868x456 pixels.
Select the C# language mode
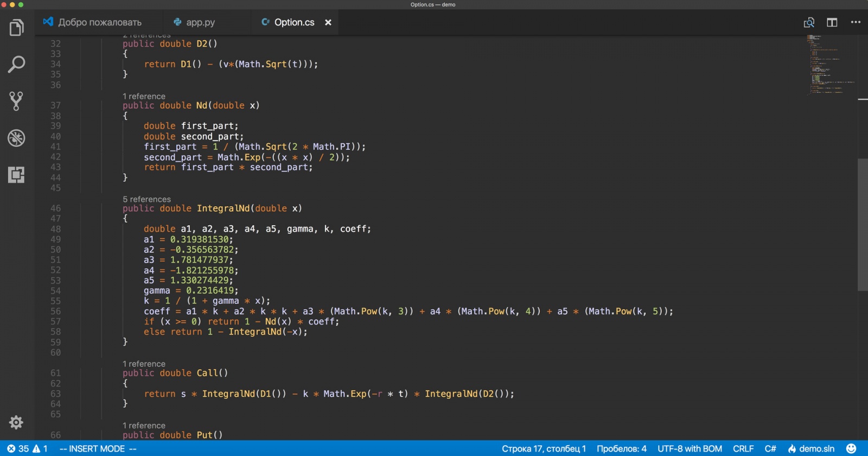click(x=770, y=449)
